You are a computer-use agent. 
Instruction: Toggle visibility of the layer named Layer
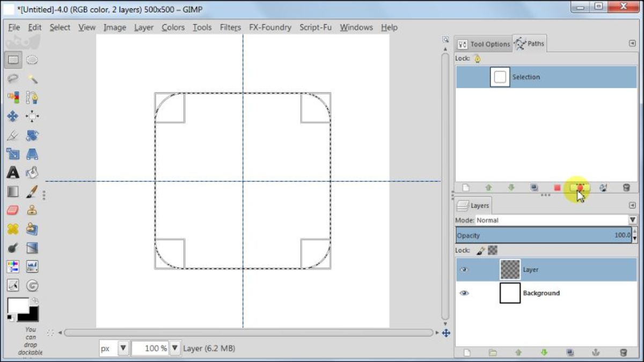[x=464, y=270]
